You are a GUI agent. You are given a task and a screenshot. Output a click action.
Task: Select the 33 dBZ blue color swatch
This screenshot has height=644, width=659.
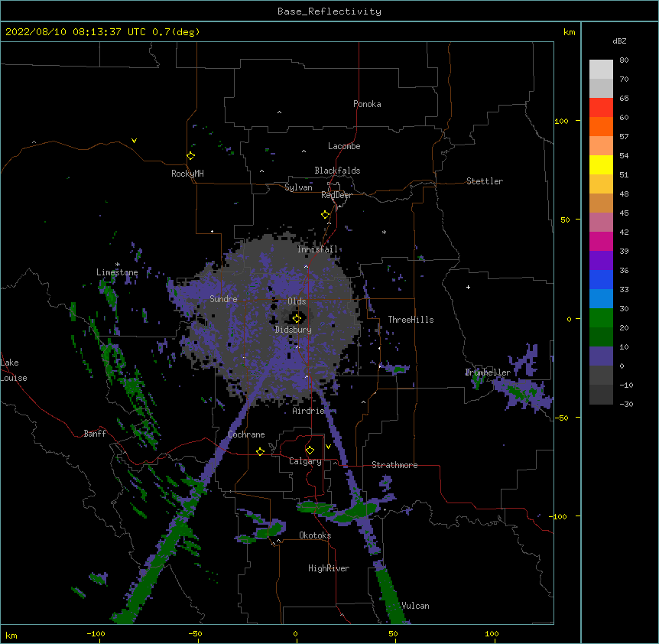(601, 298)
